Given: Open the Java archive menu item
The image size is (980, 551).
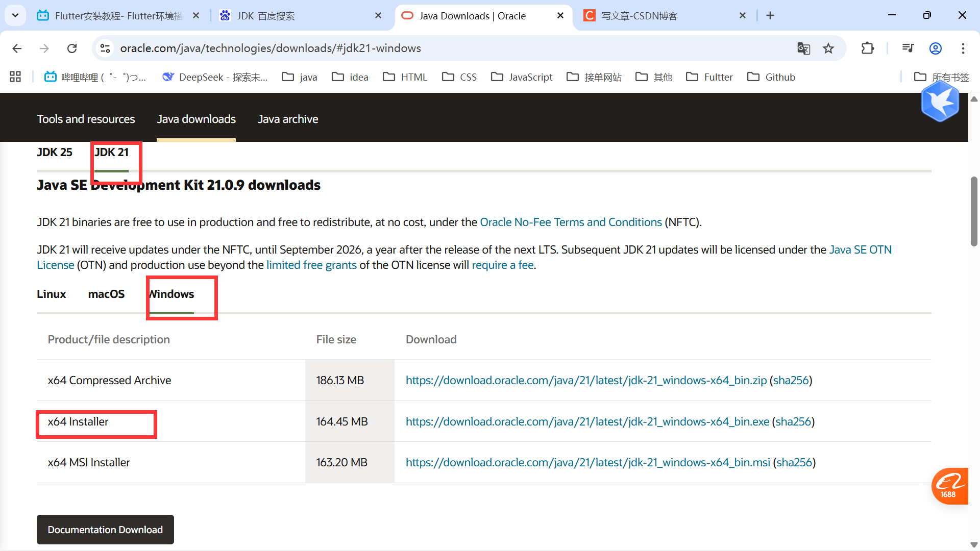Looking at the screenshot, I should pos(287,119).
